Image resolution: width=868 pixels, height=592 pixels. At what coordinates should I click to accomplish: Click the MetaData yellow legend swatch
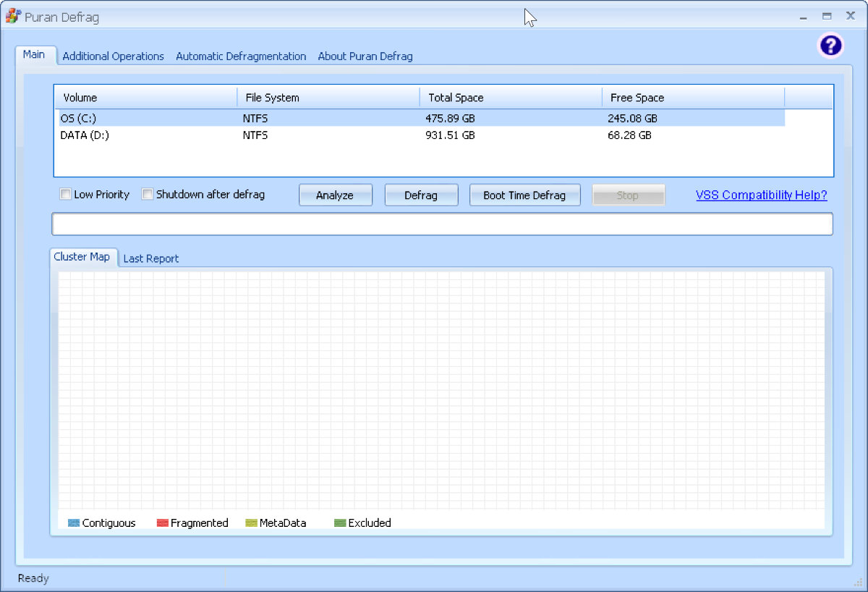[x=251, y=523]
